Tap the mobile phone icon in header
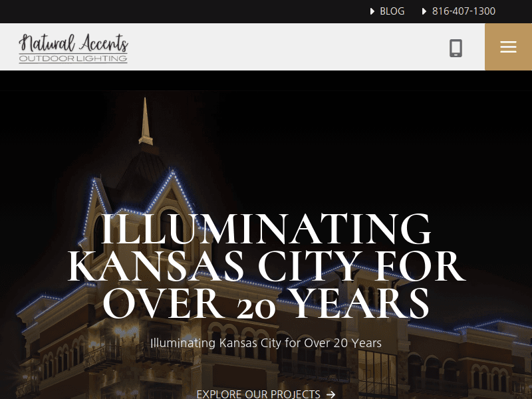Viewport: 532px width, 399px height. 456,48
